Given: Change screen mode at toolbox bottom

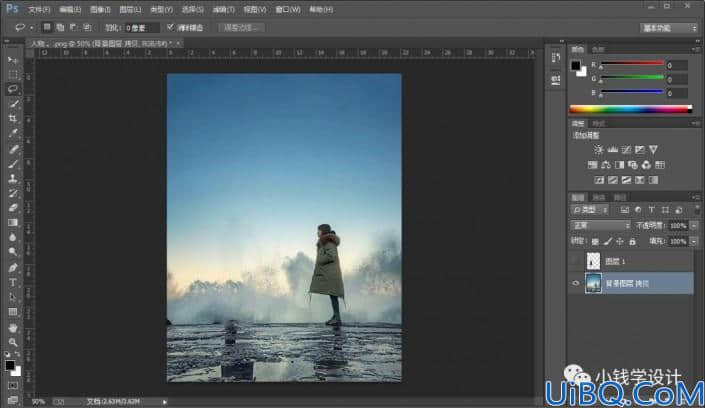Looking at the screenshot, I should (13, 399).
